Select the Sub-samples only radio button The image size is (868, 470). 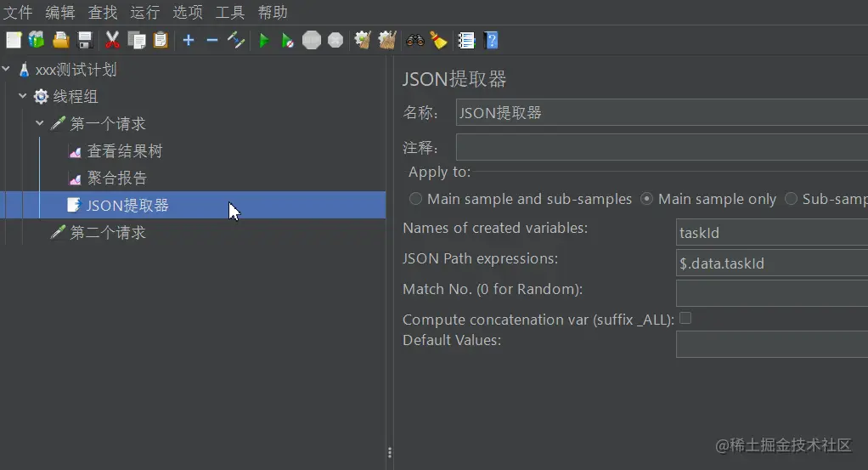coord(791,198)
